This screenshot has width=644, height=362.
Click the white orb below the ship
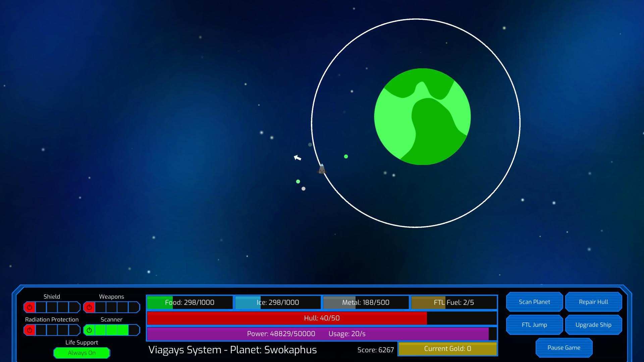click(303, 189)
